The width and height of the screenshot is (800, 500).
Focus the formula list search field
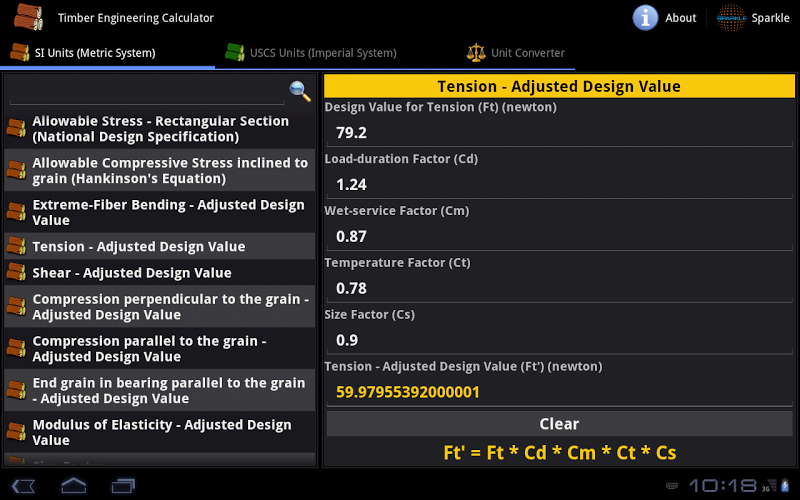(147, 92)
